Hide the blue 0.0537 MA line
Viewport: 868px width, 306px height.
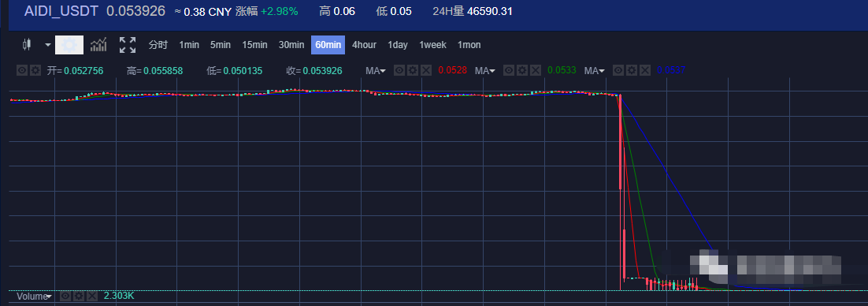coord(618,70)
